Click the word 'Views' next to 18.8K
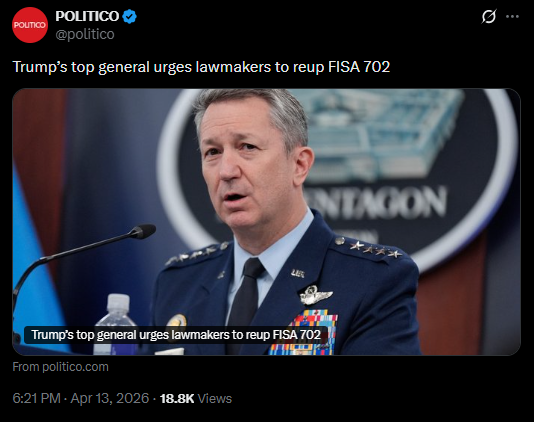Screen dimensions: 534x422 coord(215,398)
